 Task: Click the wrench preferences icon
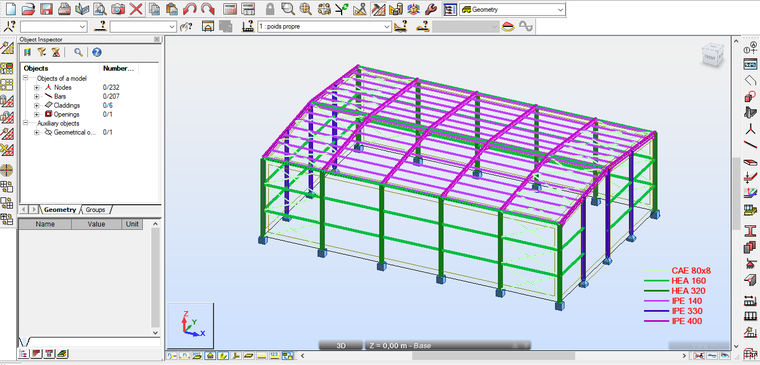point(430,9)
